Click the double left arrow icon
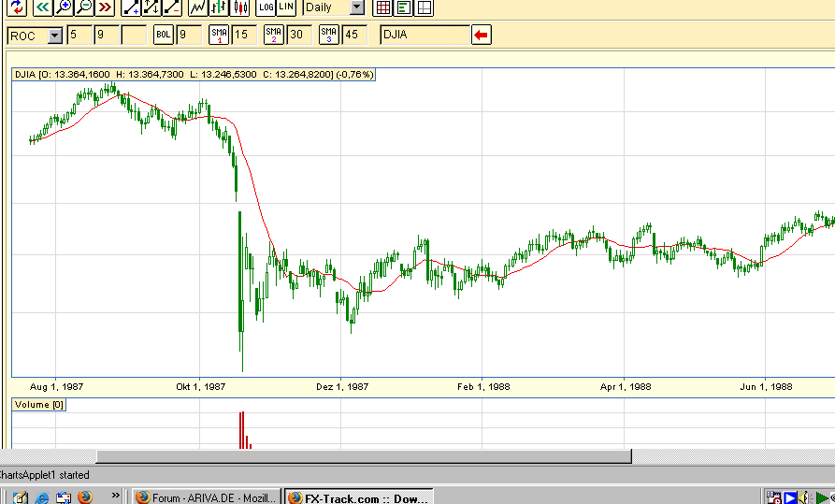This screenshot has height=504, width=835. [x=42, y=7]
